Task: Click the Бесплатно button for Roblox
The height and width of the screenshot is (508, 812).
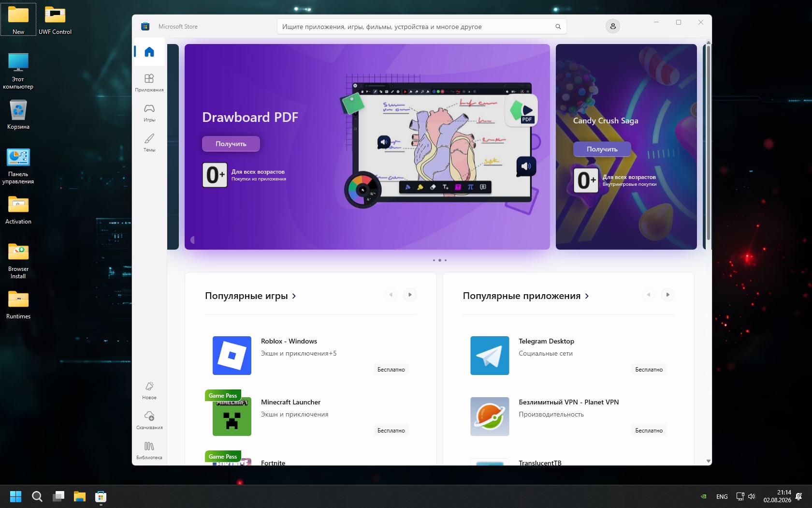Action: click(391, 370)
